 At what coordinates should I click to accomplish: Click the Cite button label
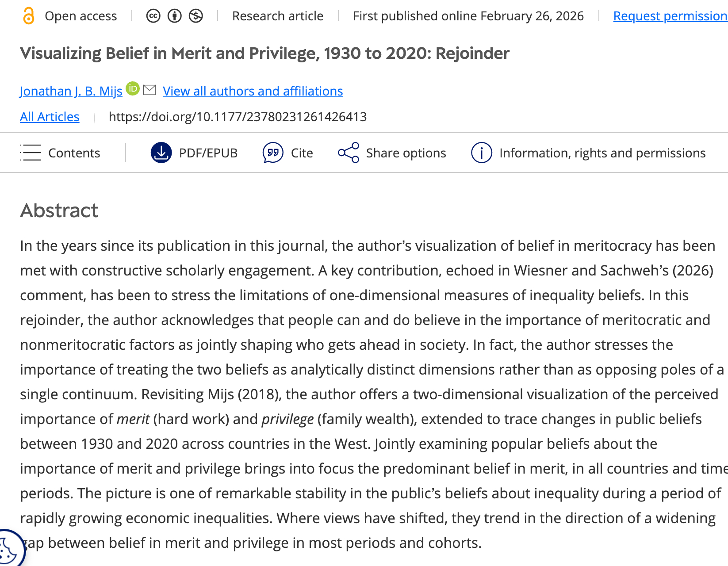tap(302, 153)
